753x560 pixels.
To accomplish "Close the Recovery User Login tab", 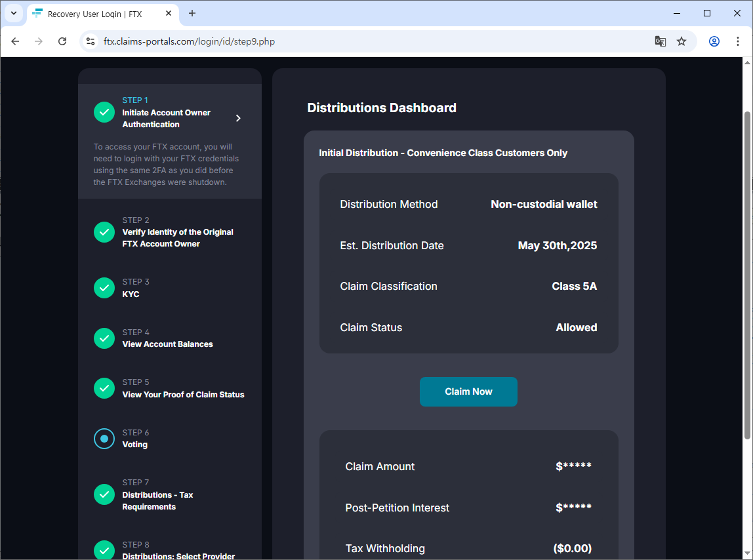I will [169, 14].
